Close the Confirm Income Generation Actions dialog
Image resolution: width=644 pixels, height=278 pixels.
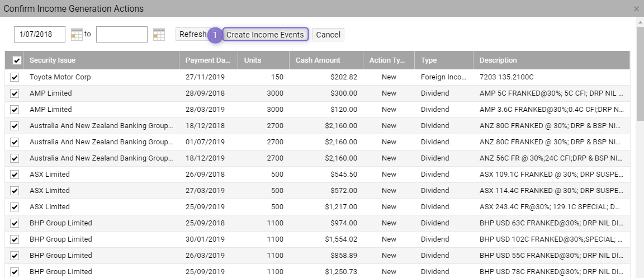click(x=636, y=8)
